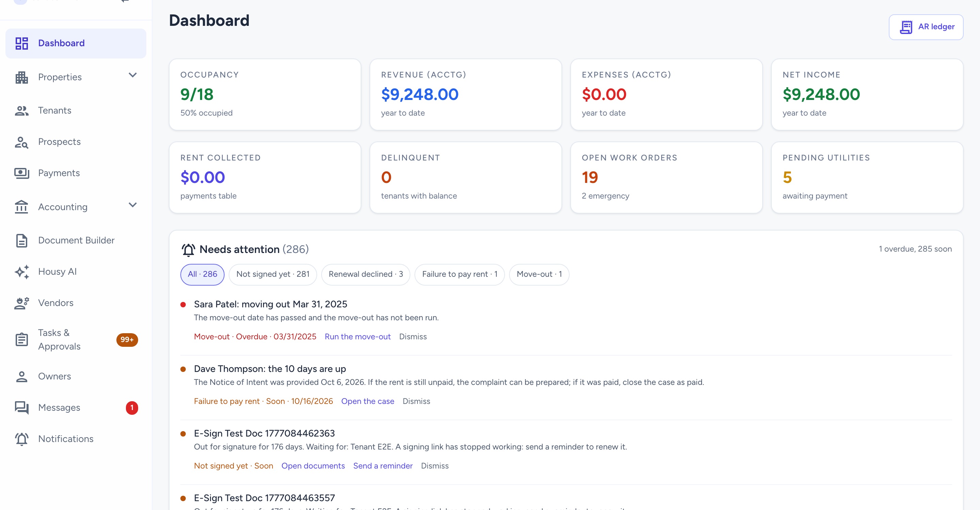This screenshot has width=980, height=510.
Task: Open the Rent Collected card
Action: click(x=265, y=177)
